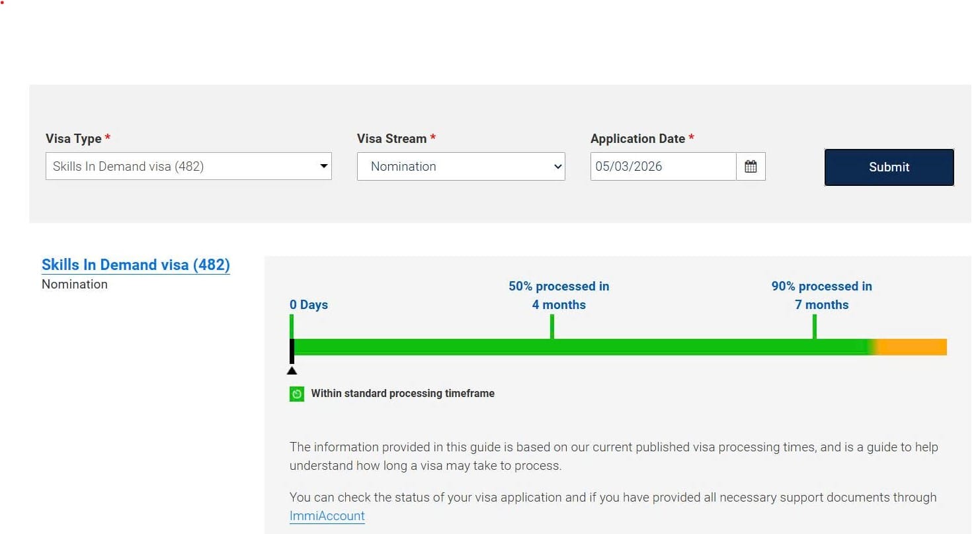
Task: Open the calendar date picker icon
Action: (751, 167)
